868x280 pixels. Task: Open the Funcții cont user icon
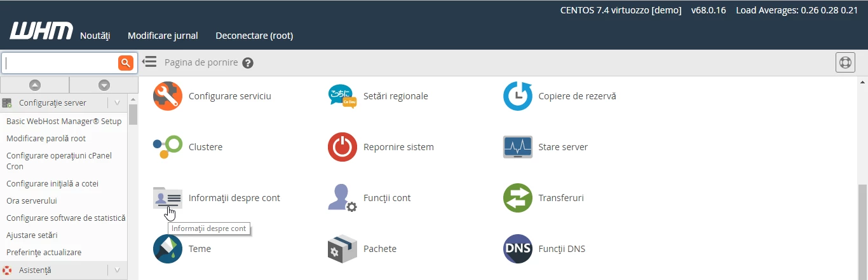(x=342, y=198)
